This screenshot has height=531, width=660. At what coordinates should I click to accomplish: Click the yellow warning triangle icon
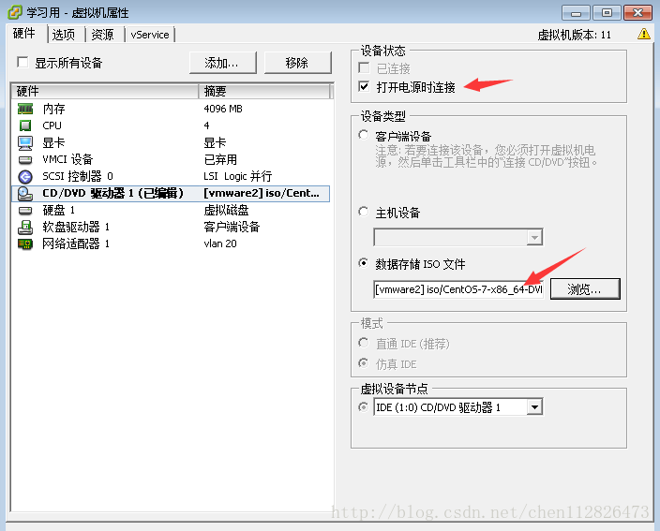click(x=644, y=34)
